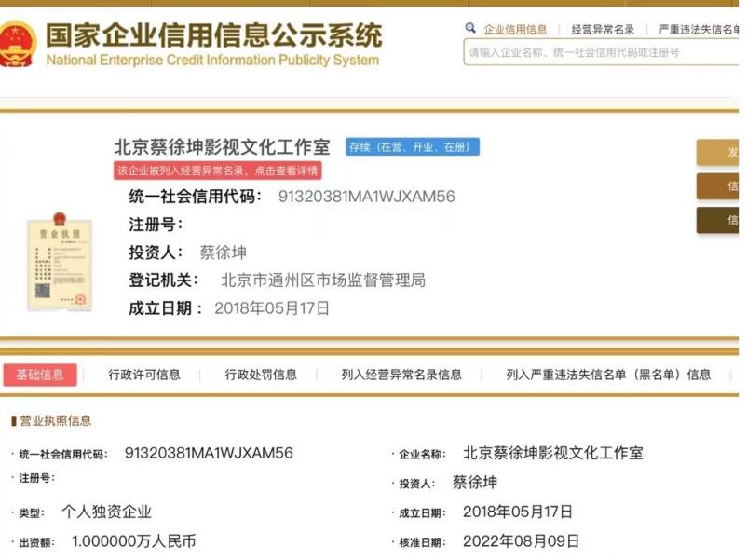The width and height of the screenshot is (747, 560).
Task: Open the 行政许可信息 tab
Action: click(144, 375)
